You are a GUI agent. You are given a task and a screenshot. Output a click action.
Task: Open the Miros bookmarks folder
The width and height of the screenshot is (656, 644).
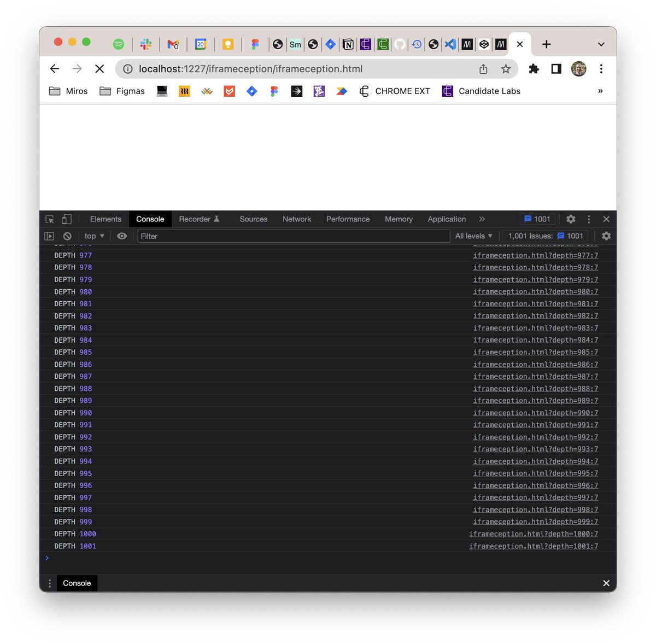pos(68,91)
